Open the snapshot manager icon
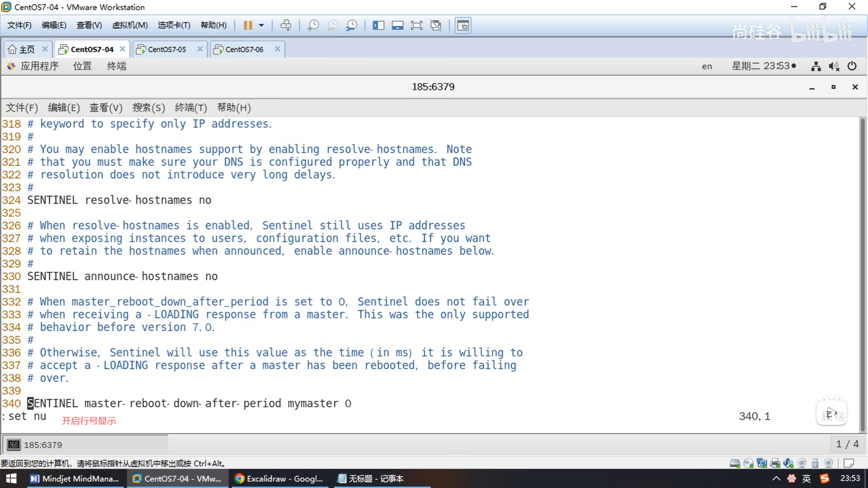This screenshot has height=488, width=868. tap(351, 25)
